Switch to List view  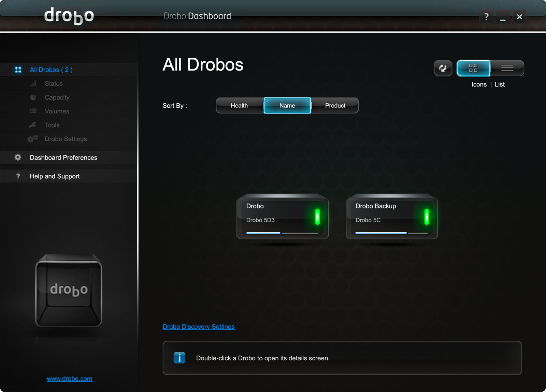point(507,68)
